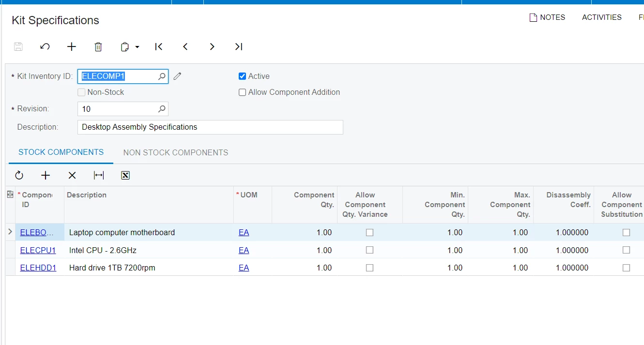This screenshot has width=644, height=345.
Task: Refresh the stock components grid
Action: (19, 175)
